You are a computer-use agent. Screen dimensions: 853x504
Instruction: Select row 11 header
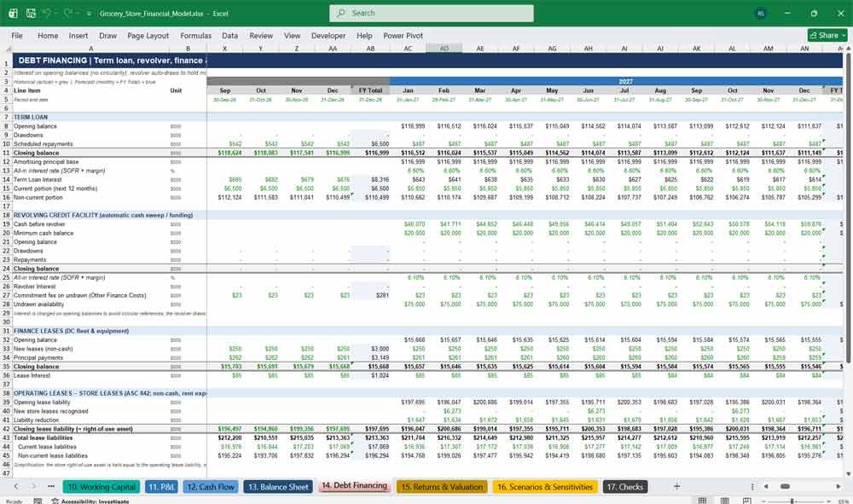(x=6, y=153)
